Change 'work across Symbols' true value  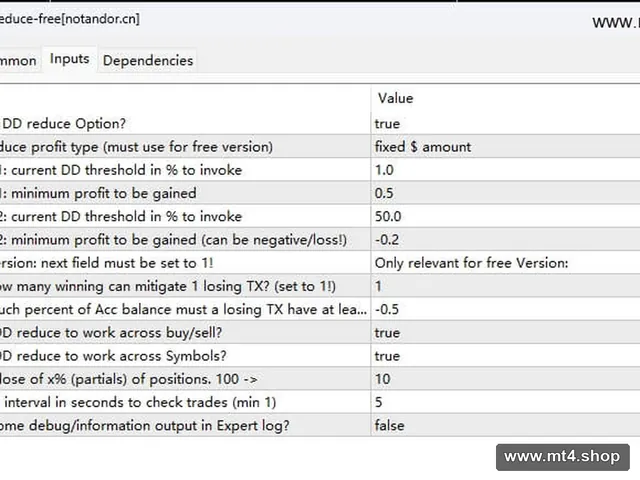click(505, 356)
